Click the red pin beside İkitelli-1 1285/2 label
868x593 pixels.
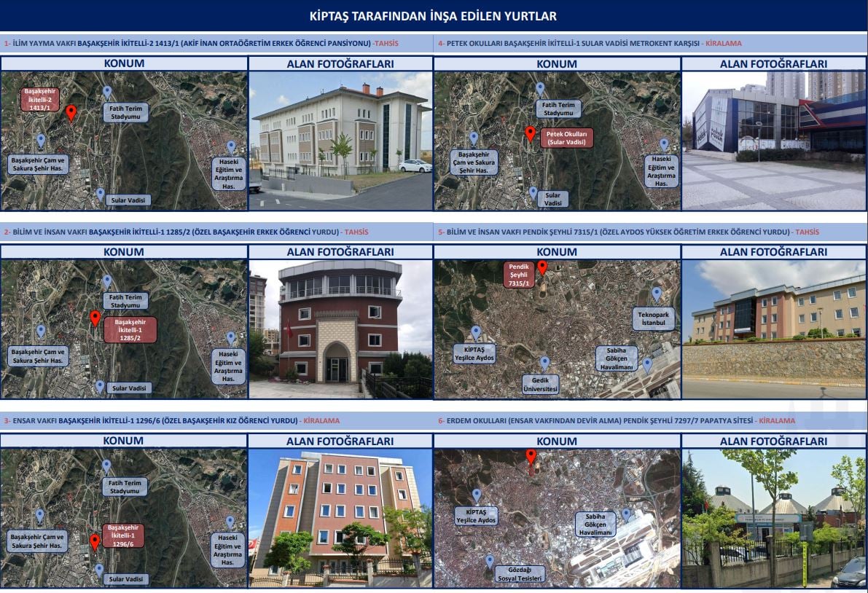click(94, 318)
